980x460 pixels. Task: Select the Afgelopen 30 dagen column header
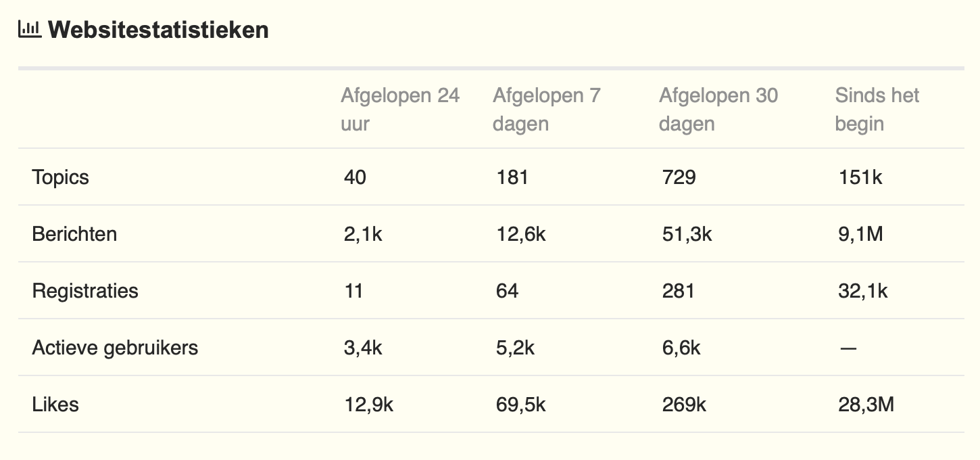[x=718, y=110]
